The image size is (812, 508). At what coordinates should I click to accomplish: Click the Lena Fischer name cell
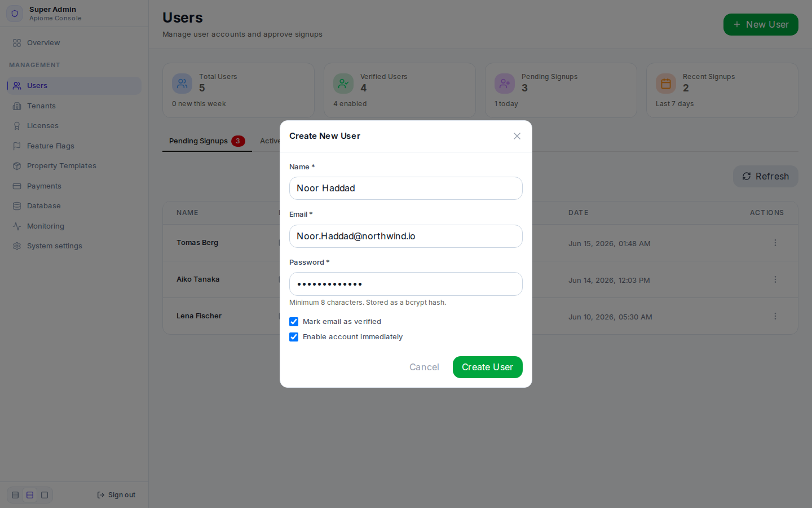pos(199,316)
